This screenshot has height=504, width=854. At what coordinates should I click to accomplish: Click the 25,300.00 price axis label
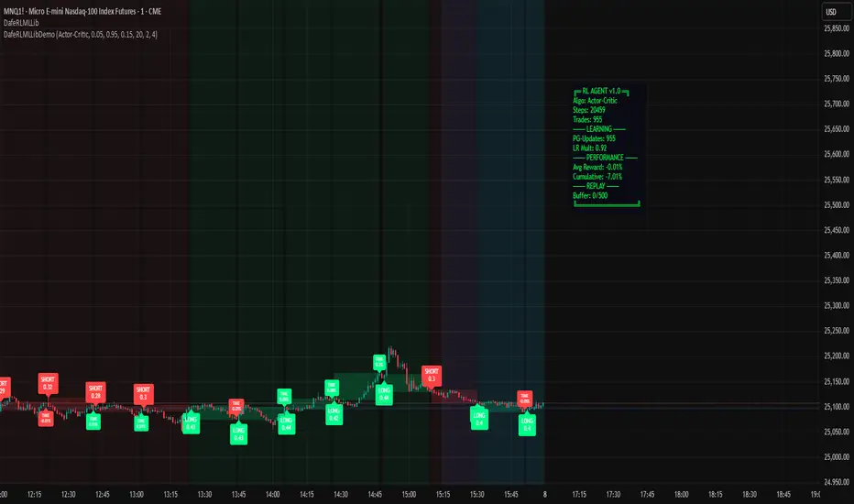tap(837, 306)
